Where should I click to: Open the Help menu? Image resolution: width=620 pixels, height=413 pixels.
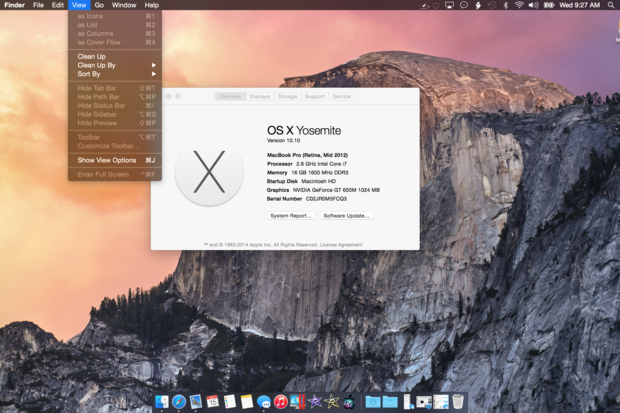151,5
